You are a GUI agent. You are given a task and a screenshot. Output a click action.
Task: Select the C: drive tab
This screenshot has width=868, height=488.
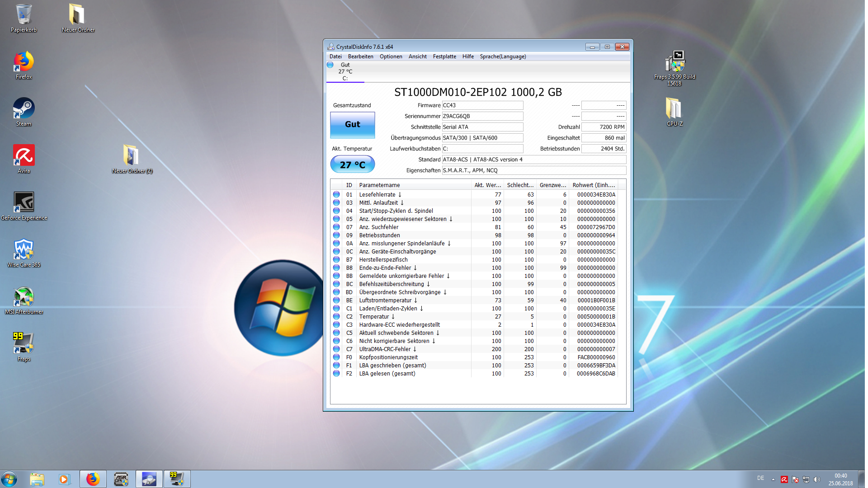pyautogui.click(x=345, y=72)
